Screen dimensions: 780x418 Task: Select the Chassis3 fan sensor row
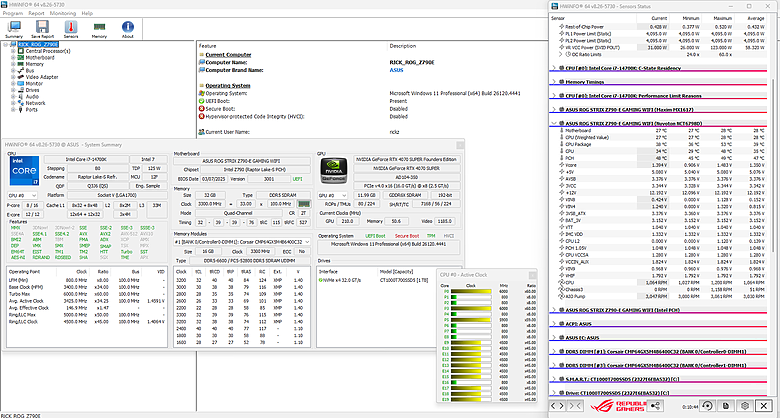click(x=660, y=289)
